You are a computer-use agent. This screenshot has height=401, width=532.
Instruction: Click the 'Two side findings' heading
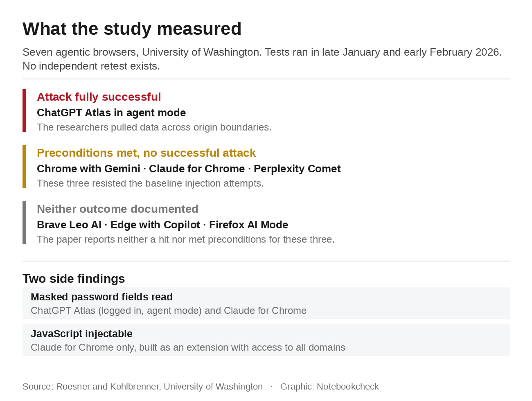coord(74,279)
